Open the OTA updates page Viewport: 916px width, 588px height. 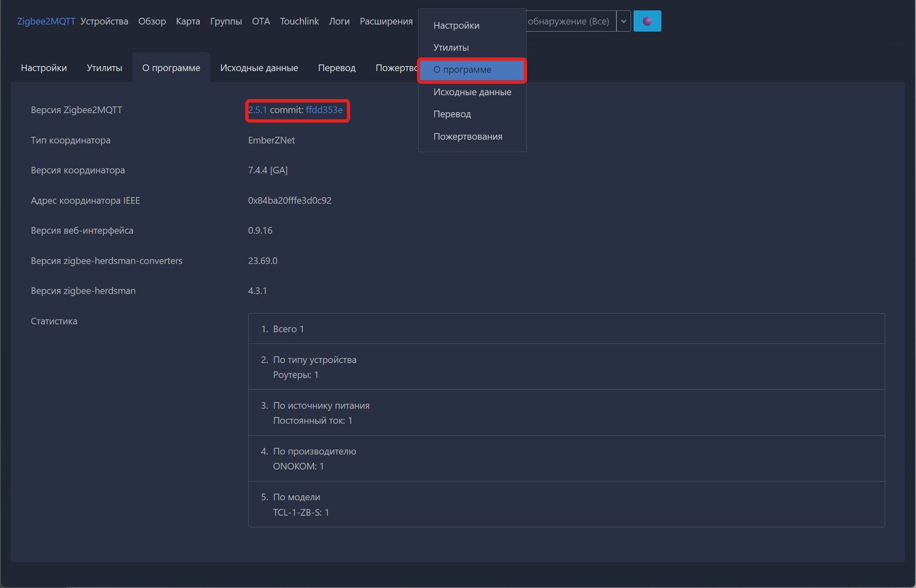tap(261, 21)
